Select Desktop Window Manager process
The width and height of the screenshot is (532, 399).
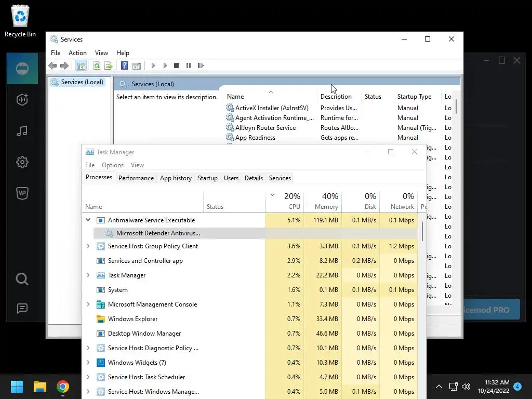(250, 334)
